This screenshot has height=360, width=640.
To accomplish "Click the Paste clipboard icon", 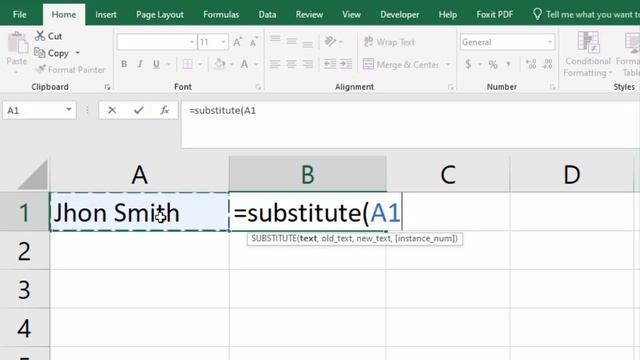I will coord(17,43).
